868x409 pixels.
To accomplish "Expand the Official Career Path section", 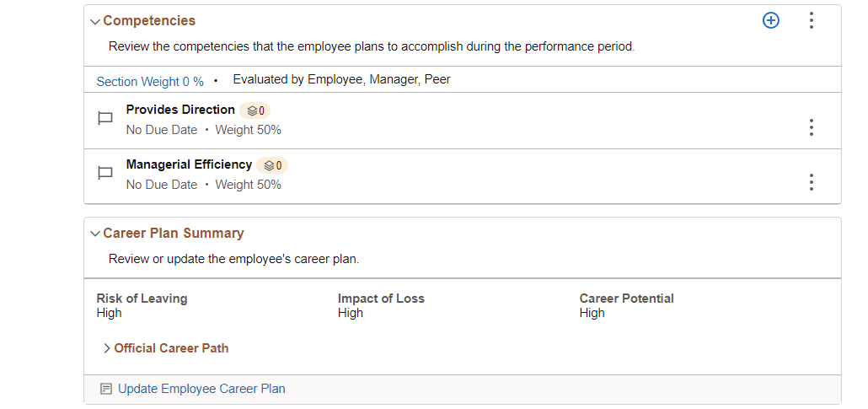I will [x=107, y=348].
